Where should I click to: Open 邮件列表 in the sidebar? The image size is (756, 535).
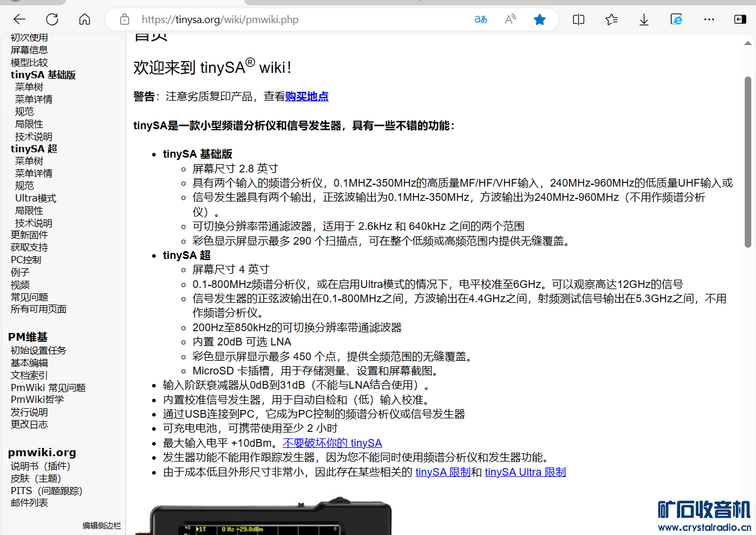[x=29, y=503]
